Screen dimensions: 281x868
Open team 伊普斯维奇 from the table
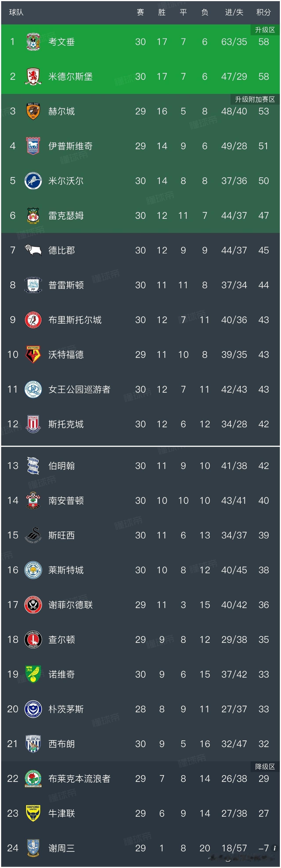(x=140, y=146)
